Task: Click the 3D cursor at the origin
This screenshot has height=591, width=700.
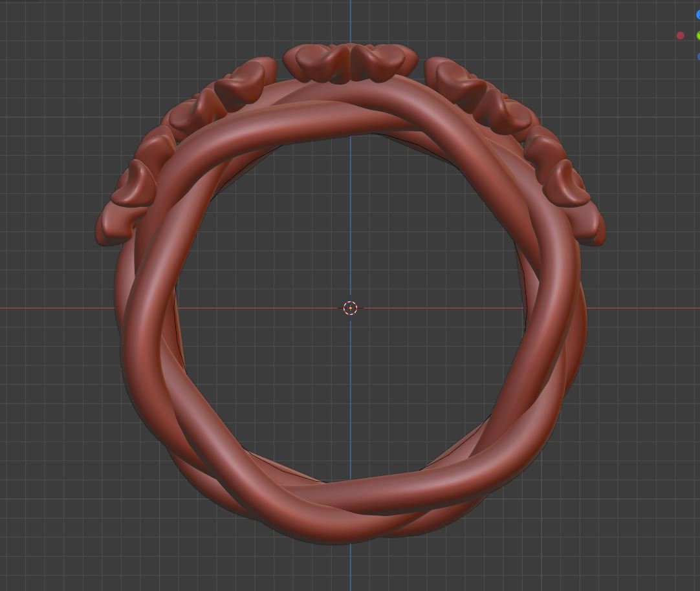Action: pos(351,308)
